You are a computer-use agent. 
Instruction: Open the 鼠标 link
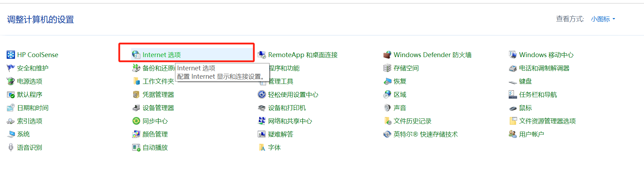pyautogui.click(x=525, y=108)
